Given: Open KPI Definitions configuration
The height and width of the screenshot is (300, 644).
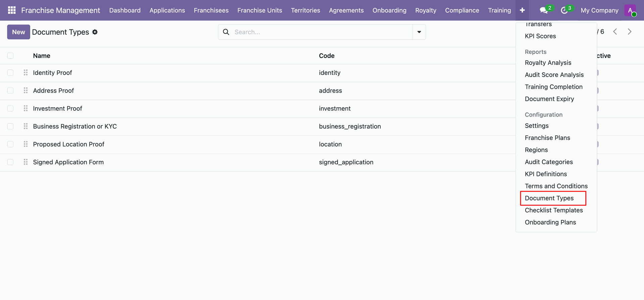Looking at the screenshot, I should (546, 174).
